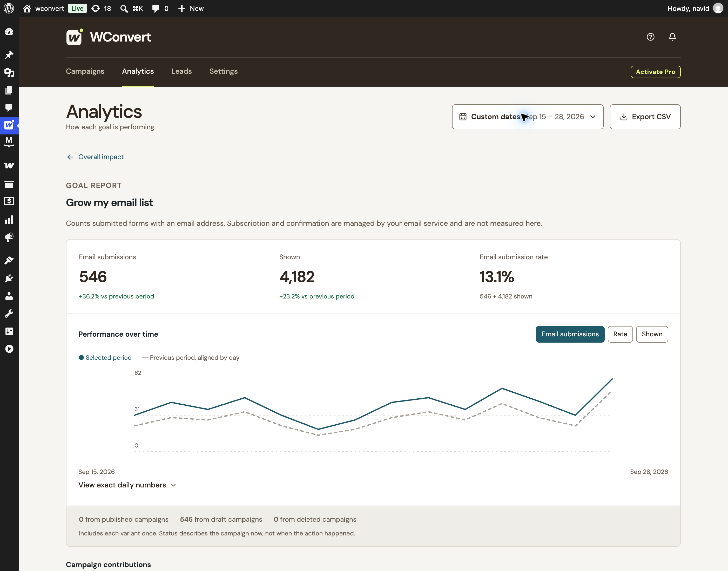Open Plugins plug sidebar icon
Viewport: 728px width, 571px height.
9,278
